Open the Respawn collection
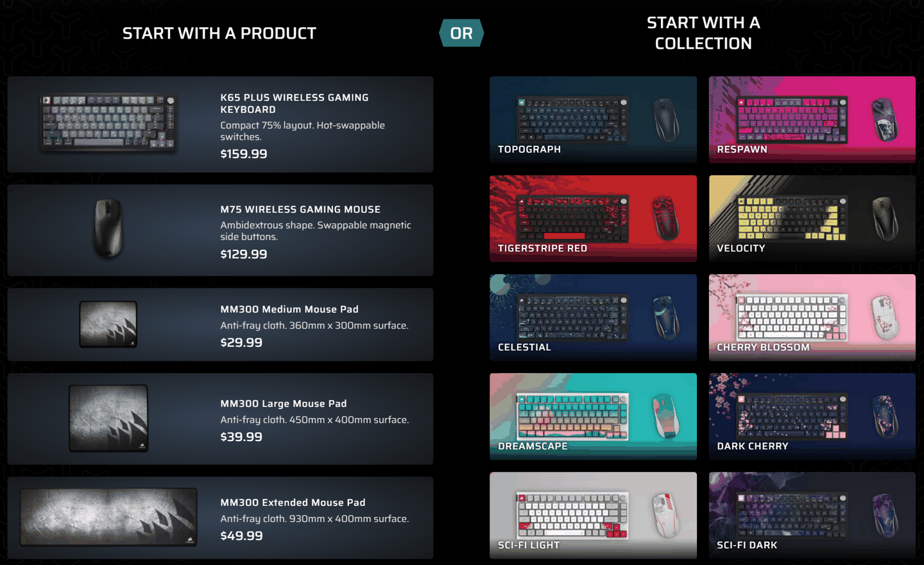This screenshot has width=924, height=565. coord(812,119)
